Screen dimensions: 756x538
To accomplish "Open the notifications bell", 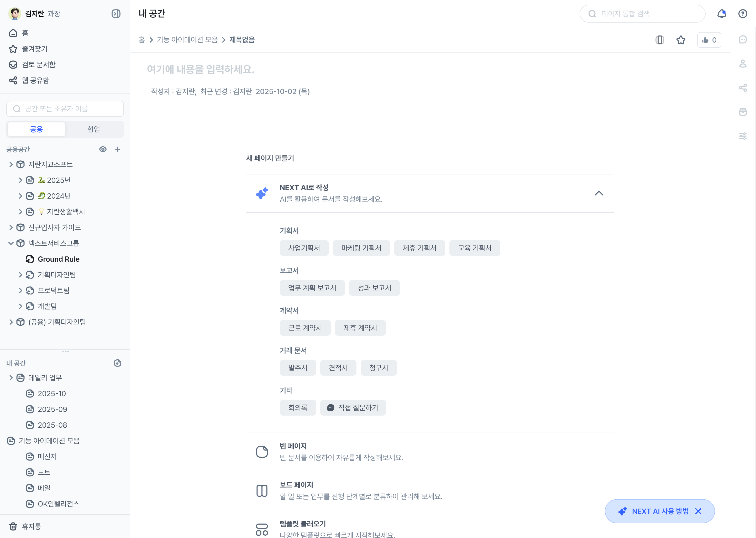I will coord(722,14).
